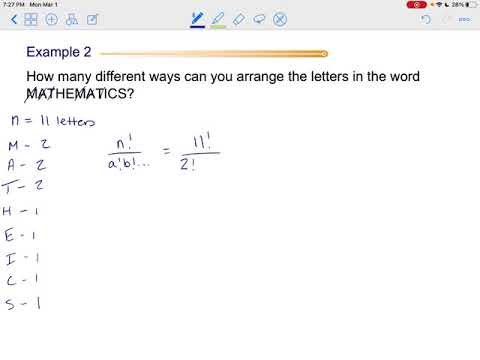Select the green highlighter tool
Image resolution: width=480 pixels, height=360 pixels.
pyautogui.click(x=218, y=19)
